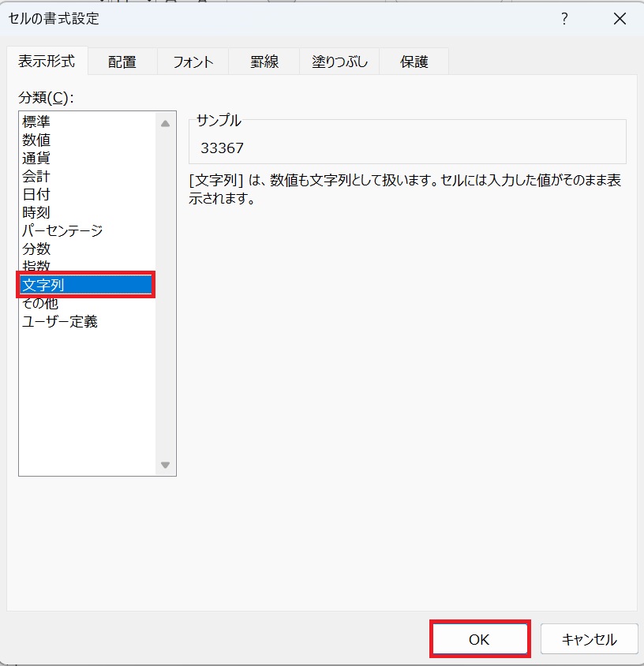Select 文字列 category
644x666 pixels.
(86, 285)
